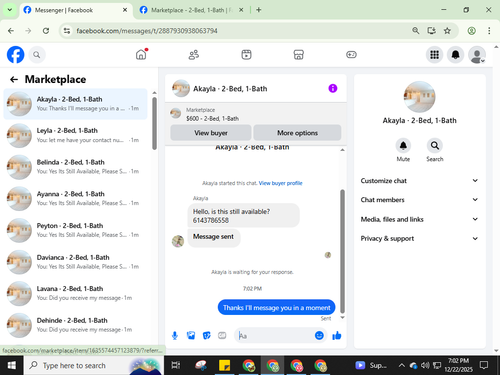The width and height of the screenshot is (500, 375).
Task: Close the Marketplace 2-Bed browser tab
Action: (x=241, y=10)
